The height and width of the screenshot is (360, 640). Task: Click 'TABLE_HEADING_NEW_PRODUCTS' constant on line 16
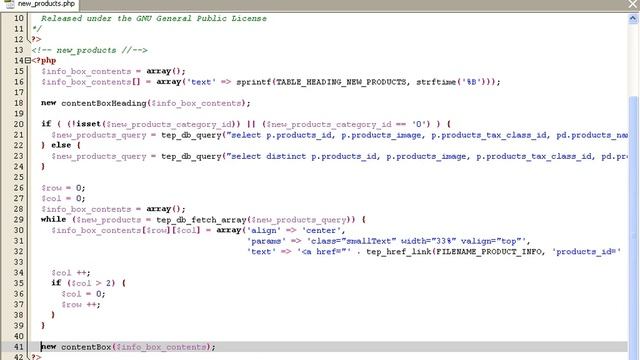341,82
